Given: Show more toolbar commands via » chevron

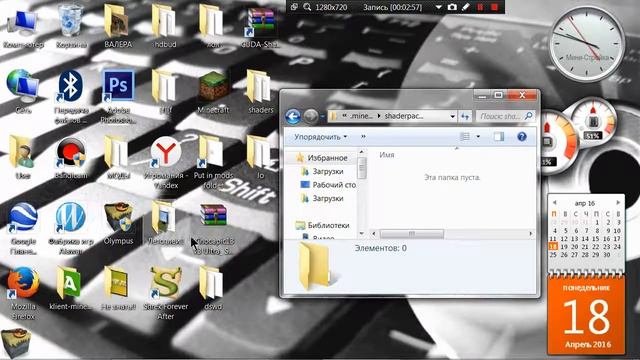Looking at the screenshot, I should pyautogui.click(x=363, y=137).
